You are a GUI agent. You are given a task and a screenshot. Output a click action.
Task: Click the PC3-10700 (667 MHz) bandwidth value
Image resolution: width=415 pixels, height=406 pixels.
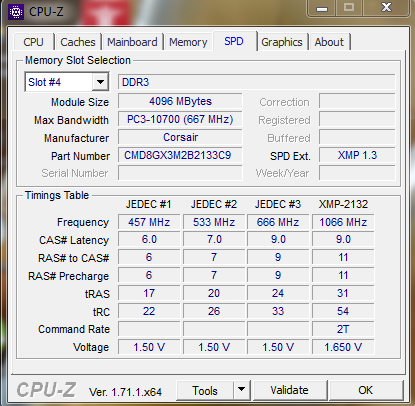click(180, 119)
